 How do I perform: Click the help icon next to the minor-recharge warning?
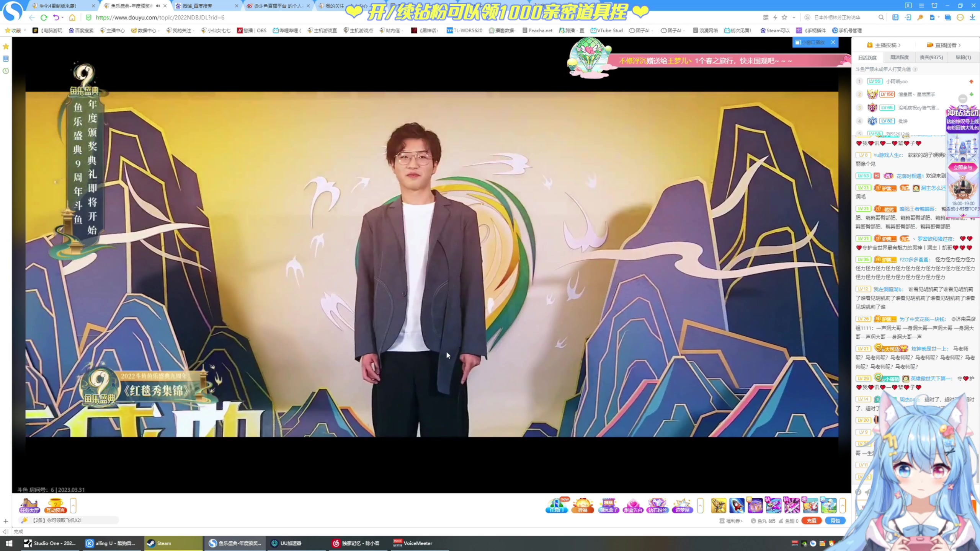(x=916, y=69)
